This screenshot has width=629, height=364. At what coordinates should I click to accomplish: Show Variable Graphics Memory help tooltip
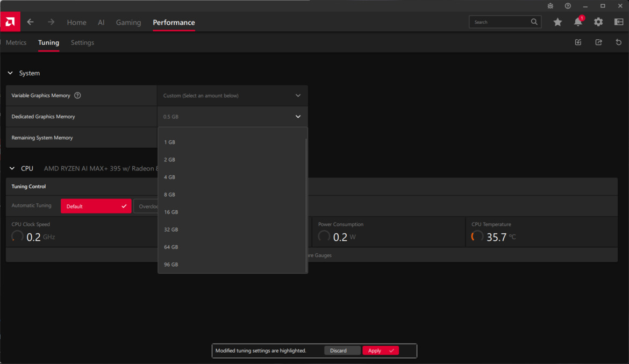[77, 96]
